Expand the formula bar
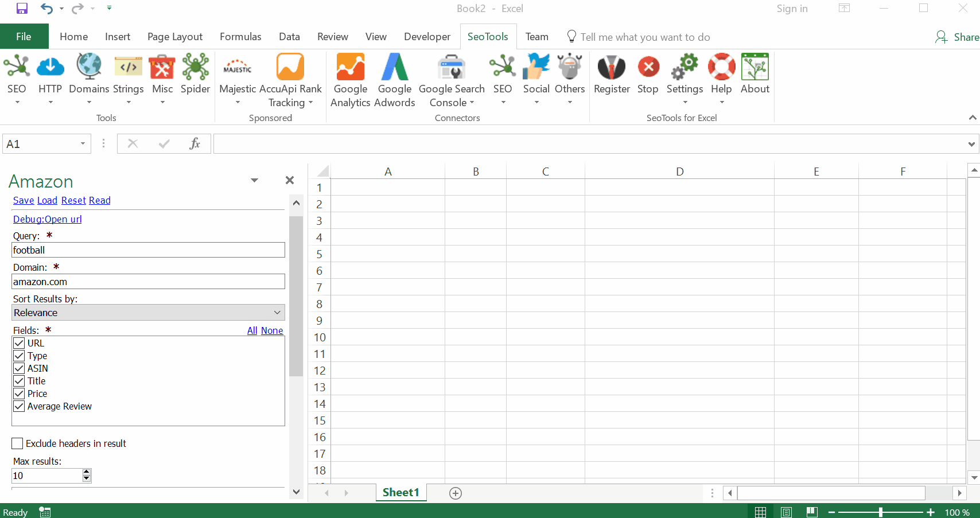Screen dimensions: 980x518 [x=971, y=144]
